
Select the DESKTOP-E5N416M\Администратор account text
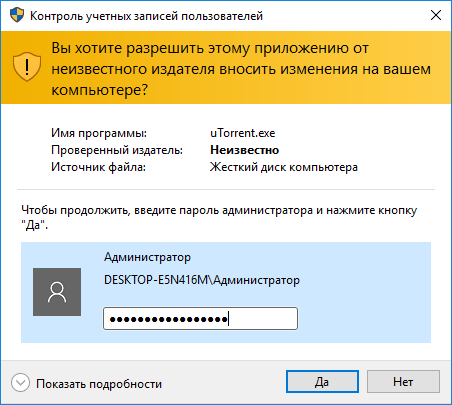click(x=202, y=280)
